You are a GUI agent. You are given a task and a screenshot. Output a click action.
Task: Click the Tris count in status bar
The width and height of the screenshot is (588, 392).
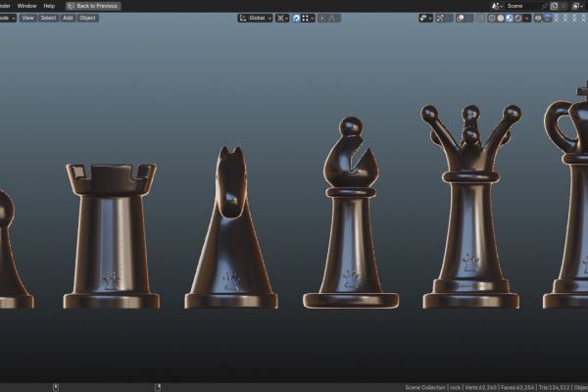point(555,387)
